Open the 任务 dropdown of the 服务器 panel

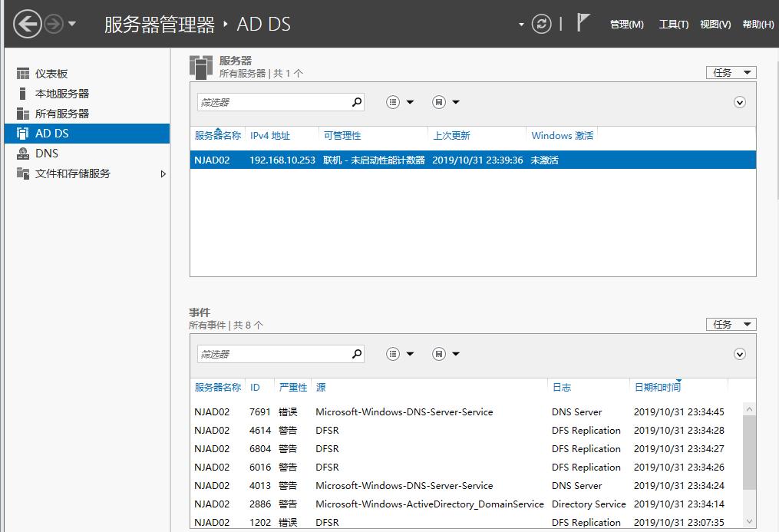(x=730, y=71)
